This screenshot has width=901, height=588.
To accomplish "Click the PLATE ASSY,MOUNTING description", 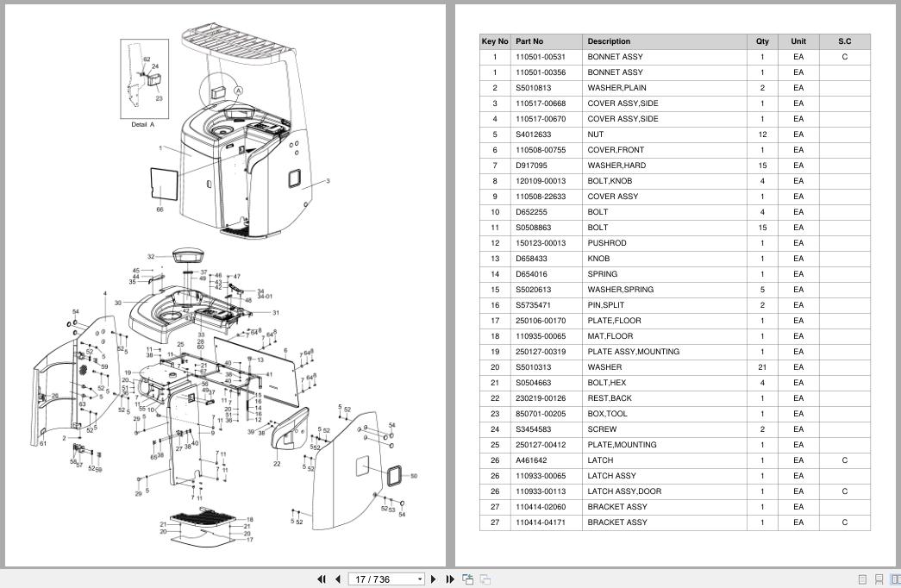I will tap(633, 352).
